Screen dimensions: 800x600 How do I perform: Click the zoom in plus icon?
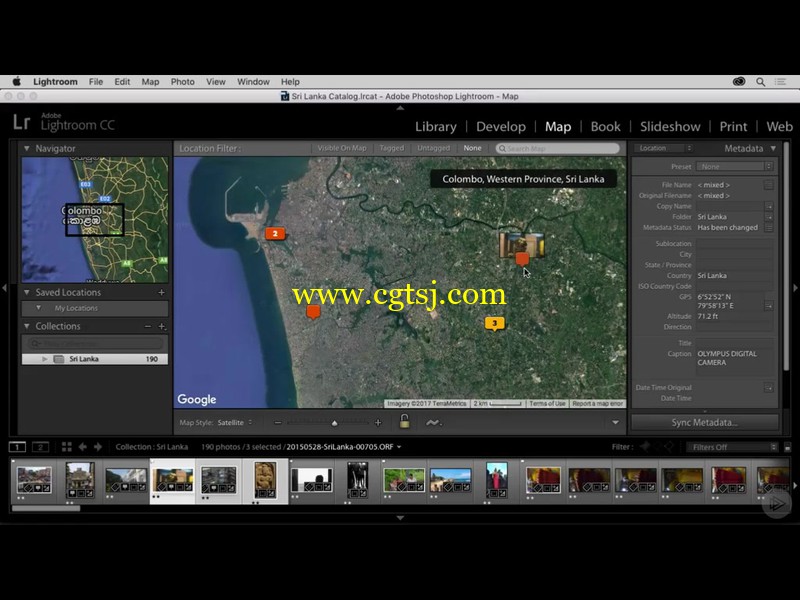[x=378, y=422]
